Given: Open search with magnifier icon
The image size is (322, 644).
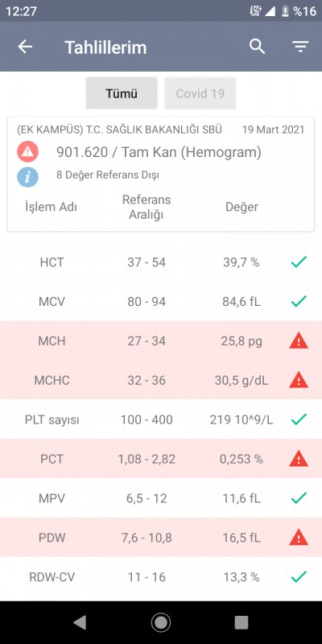Looking at the screenshot, I should tap(257, 47).
